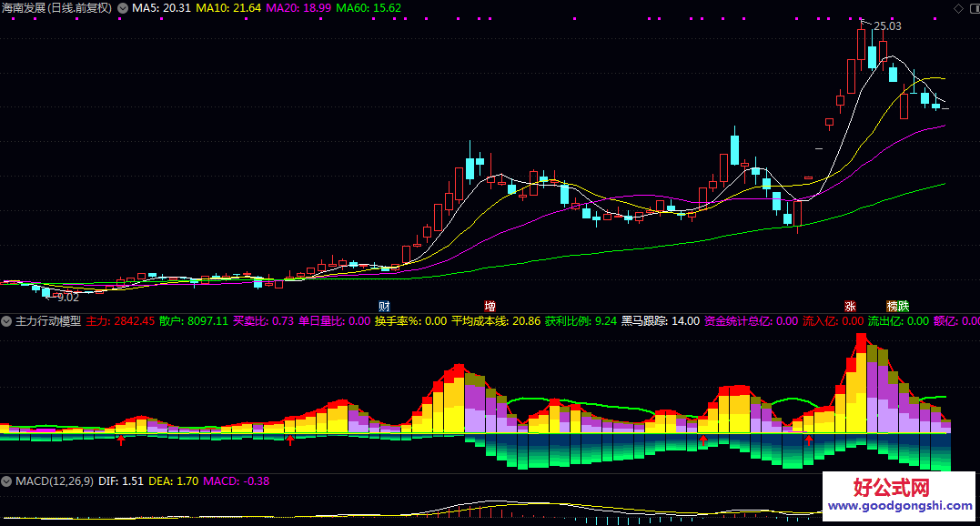Viewport: 980px width, 526px height.
Task: Click the 主力行动模型 indicator name
Action: 48,321
